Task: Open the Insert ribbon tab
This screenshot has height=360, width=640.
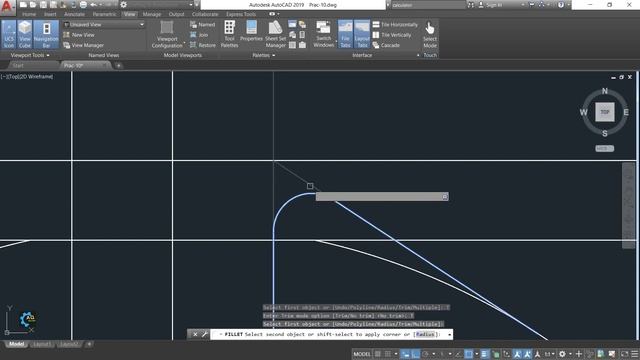Action: (x=50, y=14)
